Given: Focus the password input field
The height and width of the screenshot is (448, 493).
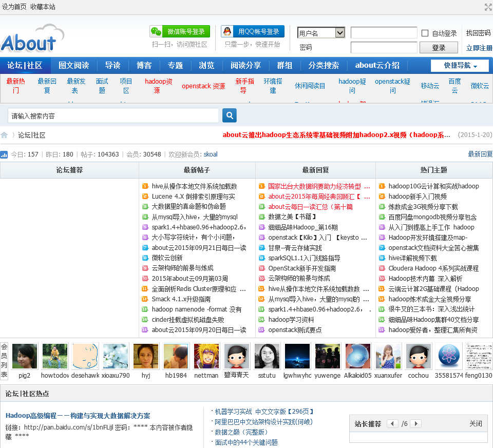Looking at the screenshot, I should click(384, 48).
